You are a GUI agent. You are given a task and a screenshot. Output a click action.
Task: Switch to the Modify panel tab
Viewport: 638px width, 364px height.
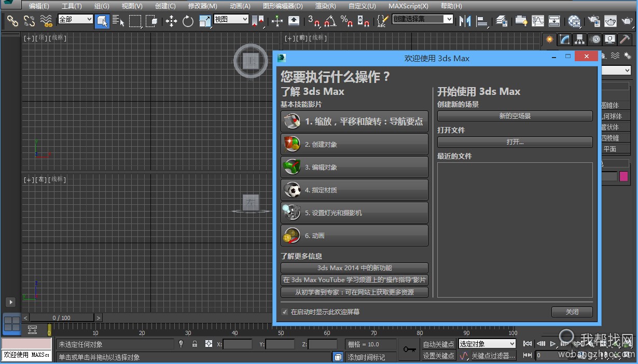[565, 39]
